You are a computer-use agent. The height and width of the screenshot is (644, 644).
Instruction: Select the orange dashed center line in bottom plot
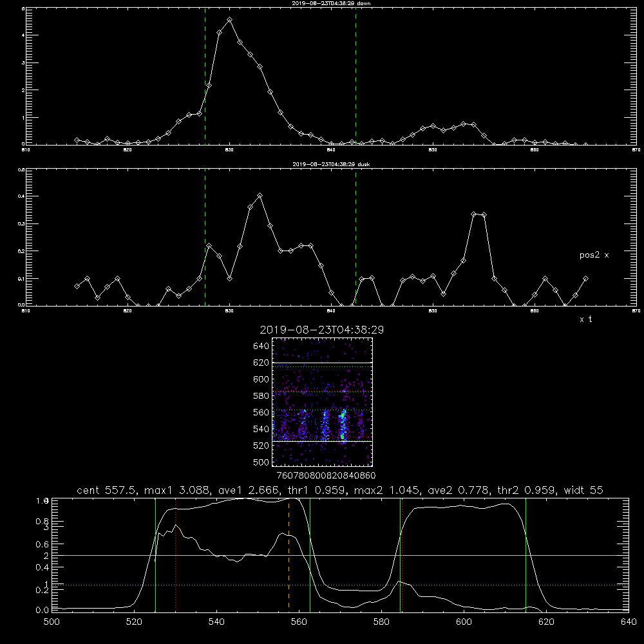pos(289,554)
